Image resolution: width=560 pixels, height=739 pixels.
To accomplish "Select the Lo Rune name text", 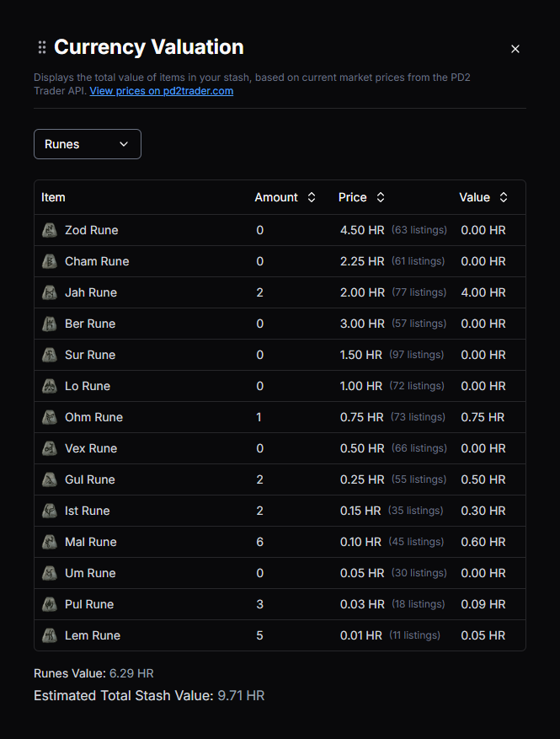I will tap(88, 386).
